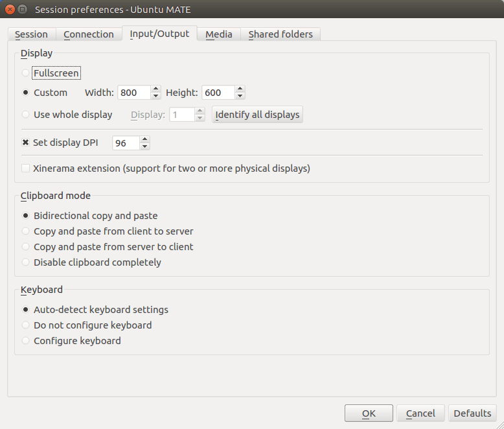Click the Width input field
The image size is (504, 429).
(134, 93)
